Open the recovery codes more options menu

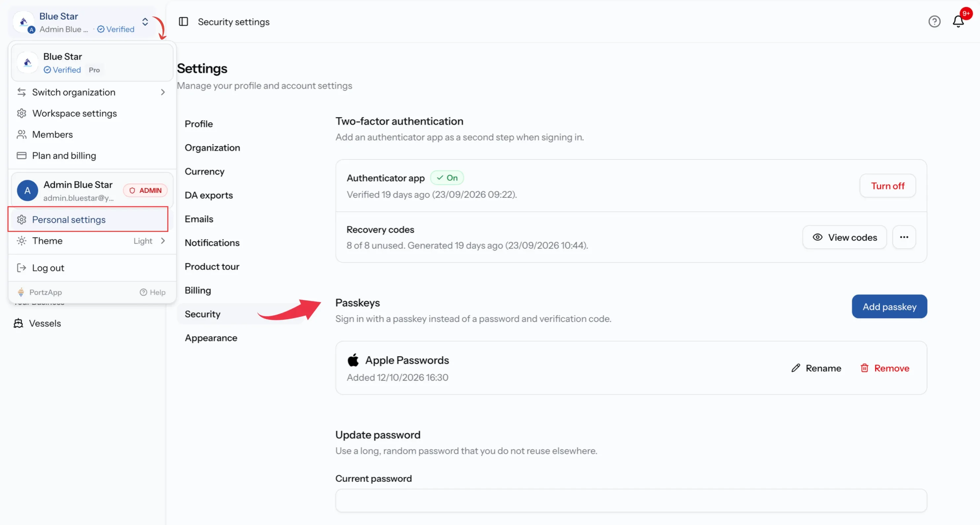(904, 237)
